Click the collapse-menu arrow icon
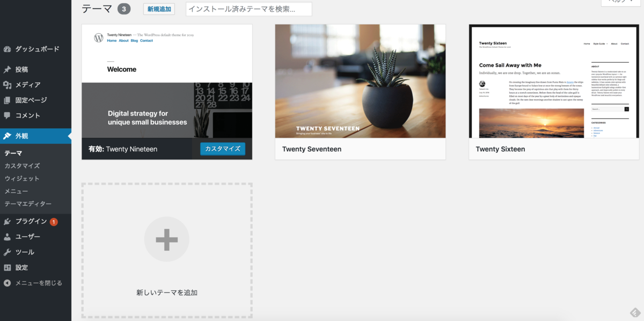 pyautogui.click(x=8, y=283)
